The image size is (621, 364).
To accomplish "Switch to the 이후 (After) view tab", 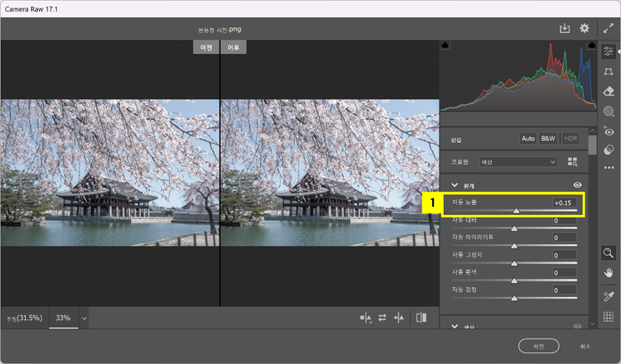I will pyautogui.click(x=233, y=48).
